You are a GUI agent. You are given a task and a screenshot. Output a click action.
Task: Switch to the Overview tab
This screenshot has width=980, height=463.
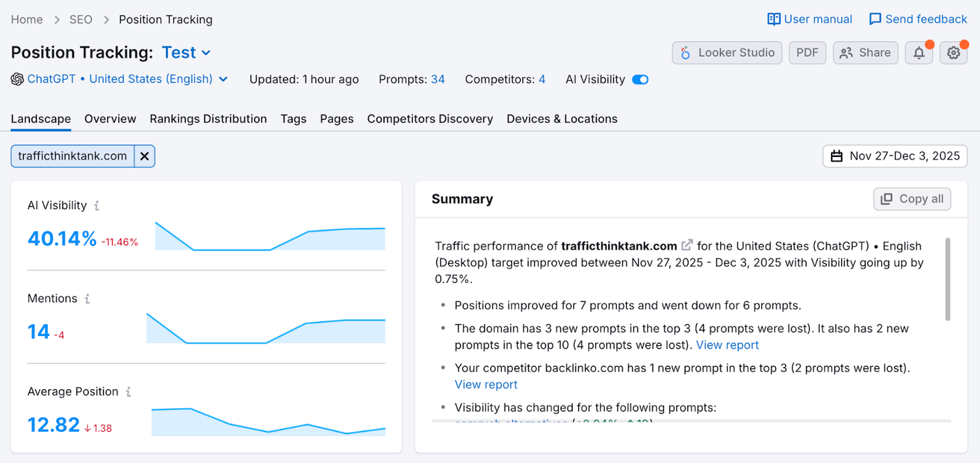click(x=110, y=119)
